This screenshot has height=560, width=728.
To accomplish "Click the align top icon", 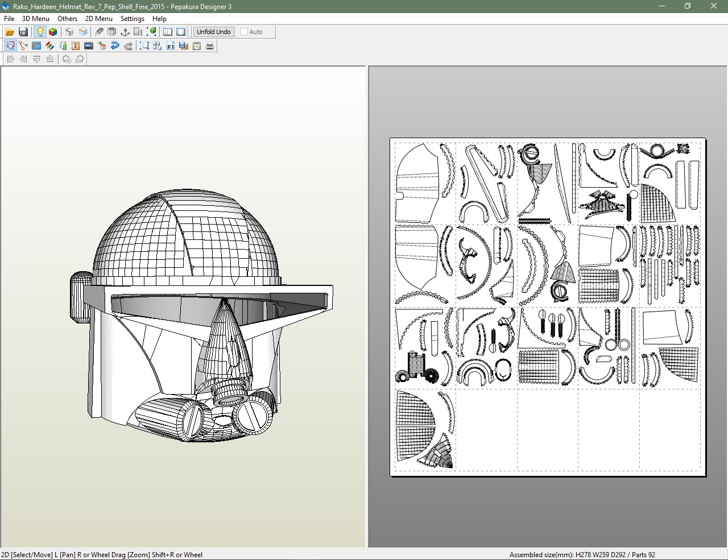I will (x=36, y=59).
